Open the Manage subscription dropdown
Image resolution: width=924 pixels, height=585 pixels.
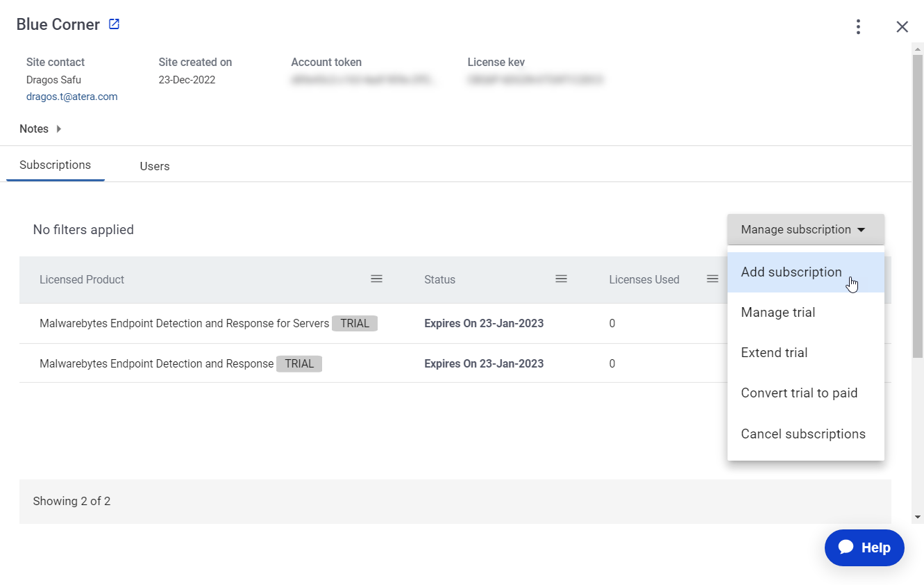(806, 229)
